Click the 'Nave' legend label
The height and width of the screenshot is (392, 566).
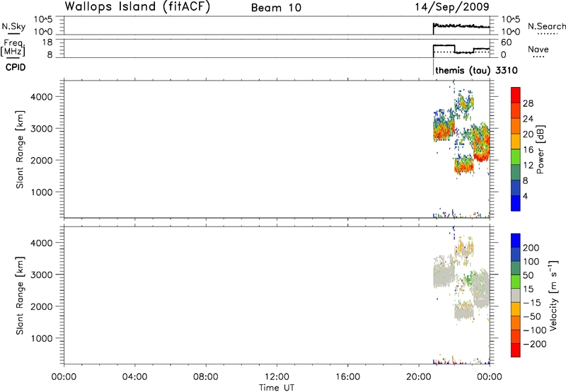[538, 49]
